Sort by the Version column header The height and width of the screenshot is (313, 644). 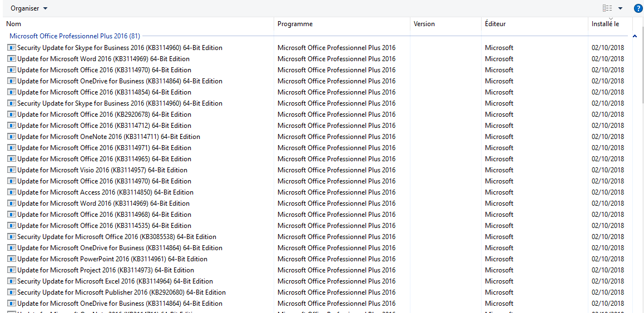424,24
